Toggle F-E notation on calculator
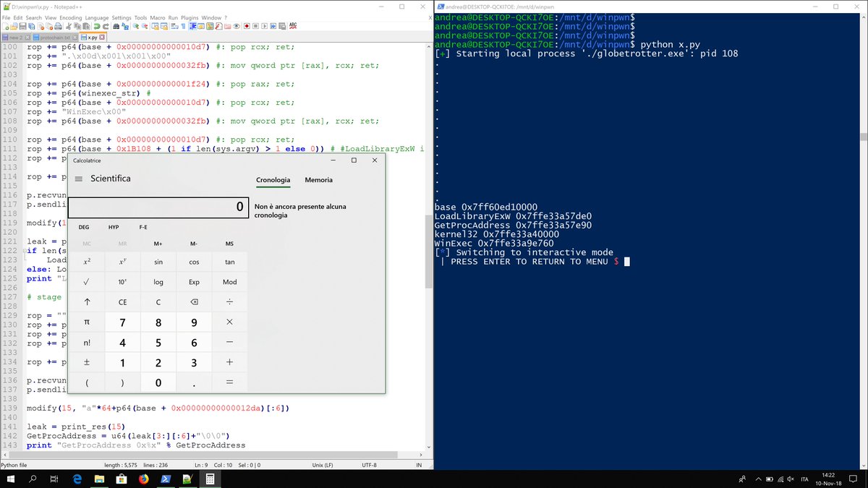Image resolution: width=868 pixels, height=488 pixels. pyautogui.click(x=143, y=227)
